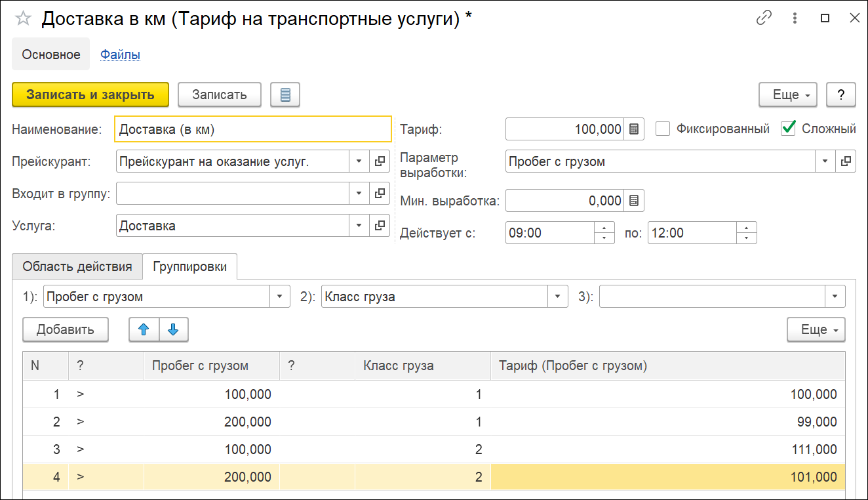Open the Прейскурант linked record
Screen dimensions: 868x500
point(379,161)
